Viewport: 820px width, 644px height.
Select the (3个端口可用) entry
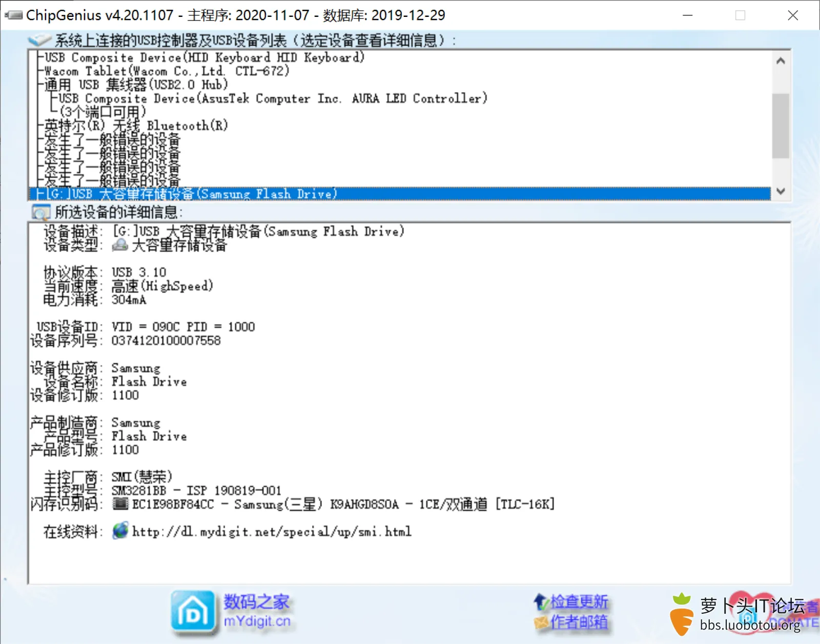pyautogui.click(x=103, y=112)
